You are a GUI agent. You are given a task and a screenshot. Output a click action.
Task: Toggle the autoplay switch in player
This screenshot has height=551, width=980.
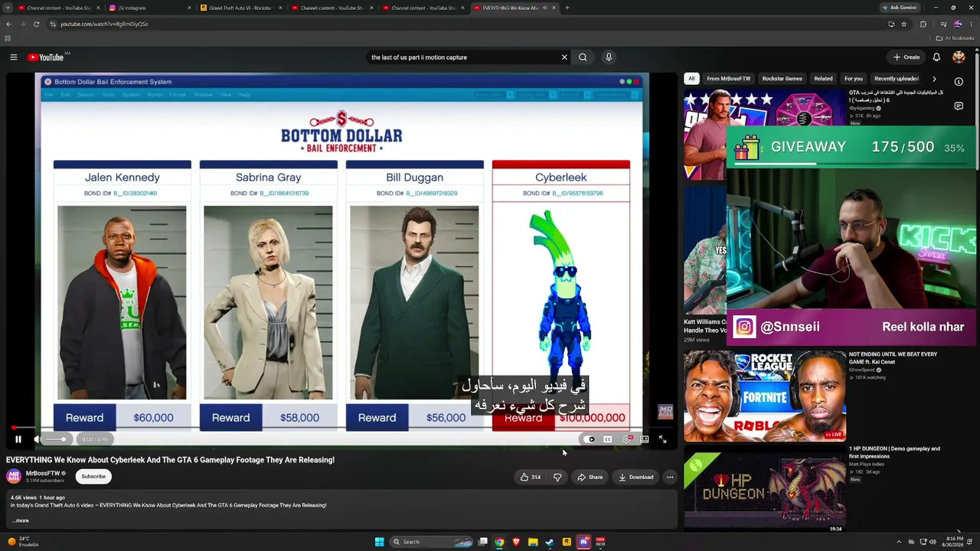[590, 439]
